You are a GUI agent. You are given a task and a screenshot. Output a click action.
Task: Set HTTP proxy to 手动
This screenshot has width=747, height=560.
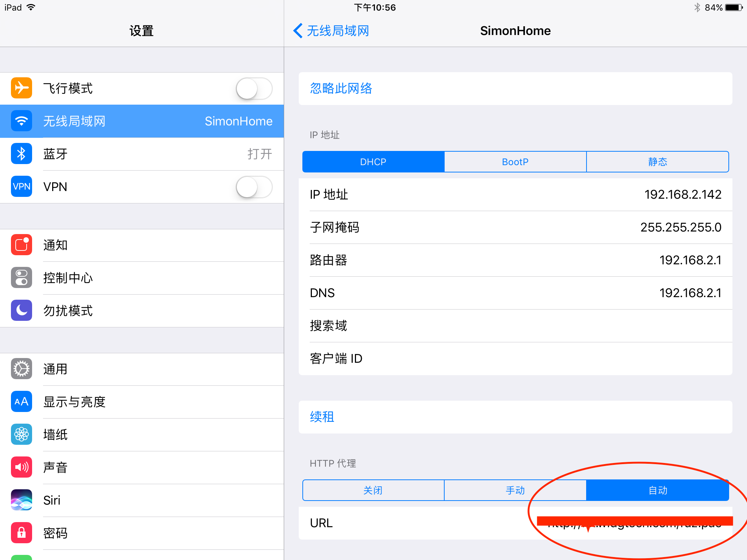(x=515, y=490)
